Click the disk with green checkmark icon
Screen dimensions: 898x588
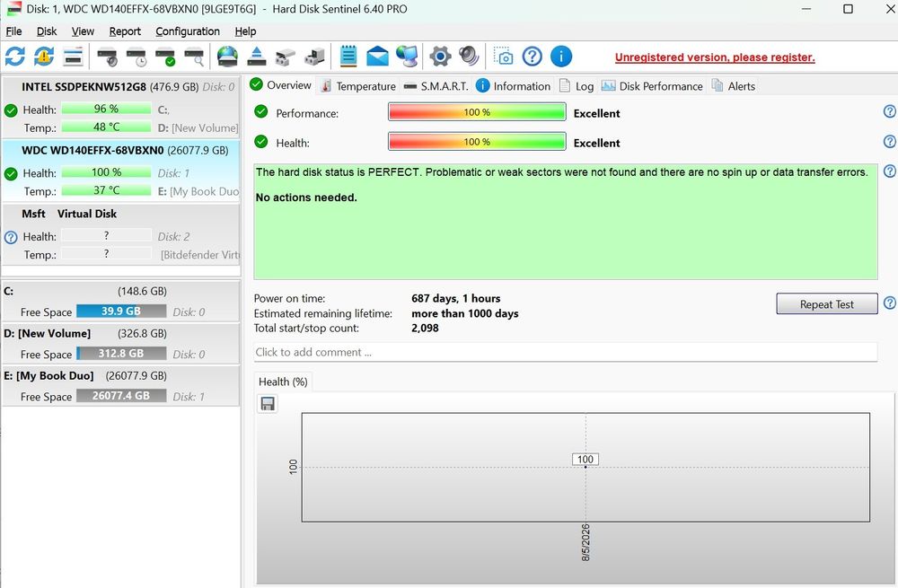[x=165, y=57]
